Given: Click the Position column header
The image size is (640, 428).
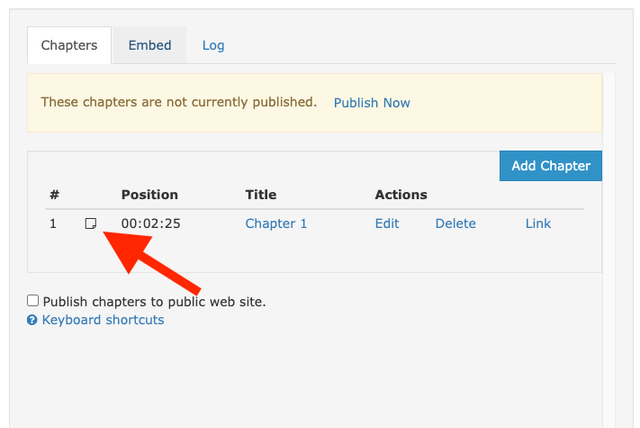Looking at the screenshot, I should (149, 195).
